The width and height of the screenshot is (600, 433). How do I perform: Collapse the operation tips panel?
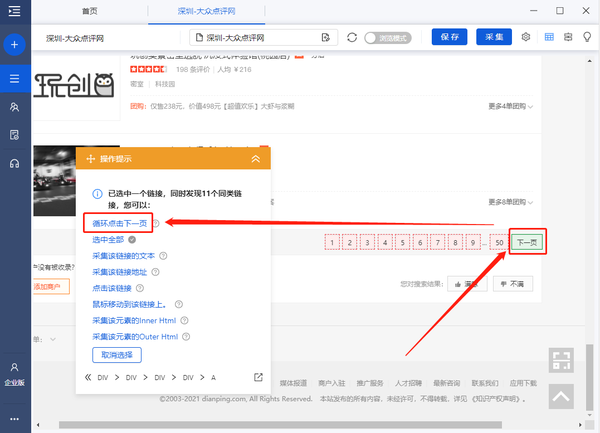pyautogui.click(x=256, y=159)
